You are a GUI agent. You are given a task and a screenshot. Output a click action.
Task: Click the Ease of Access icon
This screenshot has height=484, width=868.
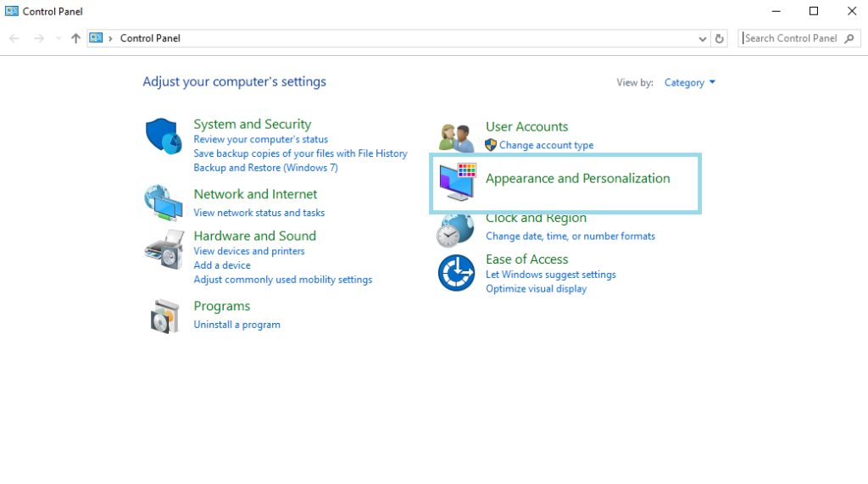point(456,273)
